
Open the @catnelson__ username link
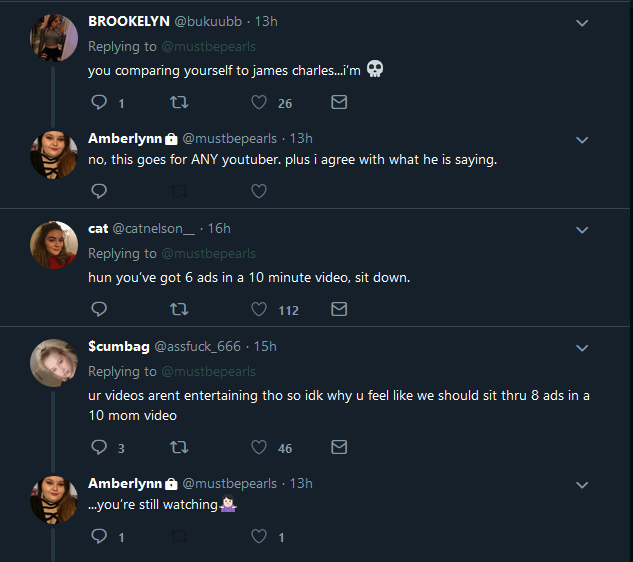[153, 229]
